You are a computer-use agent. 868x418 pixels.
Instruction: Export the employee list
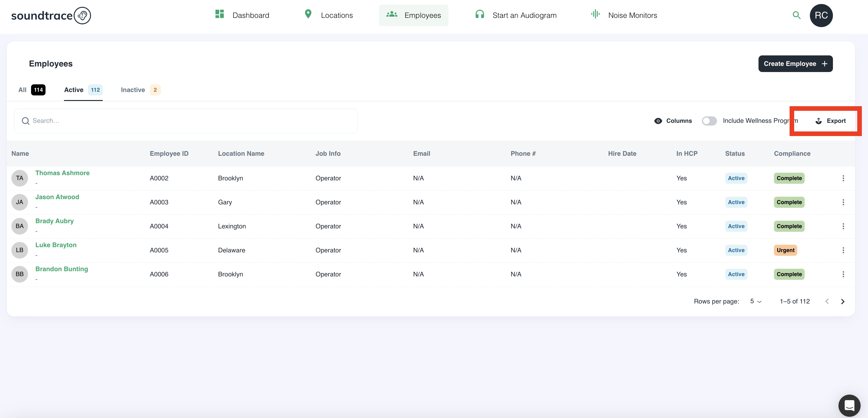[830, 121]
